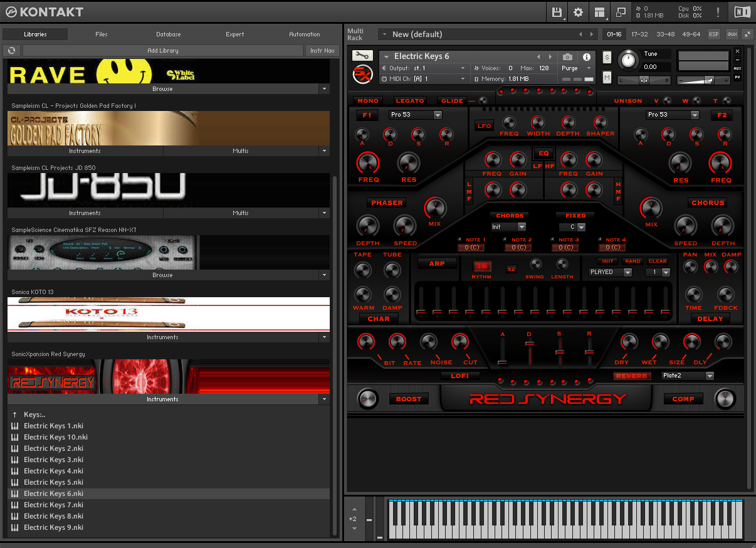Open instrument info icon
This screenshot has height=548, width=756.
pos(587,56)
